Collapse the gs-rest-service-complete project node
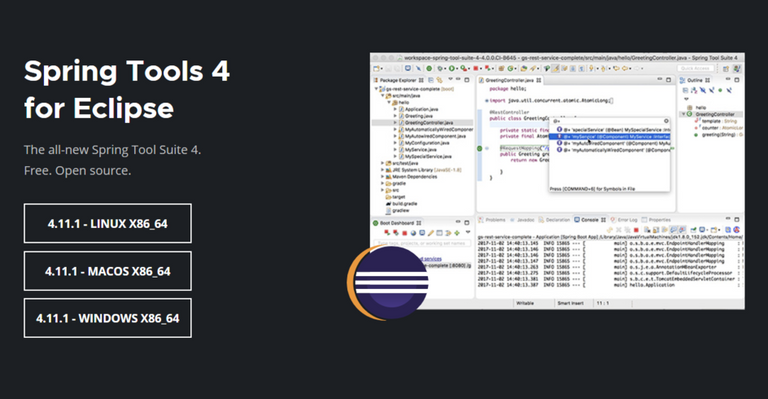Screen dimensions: 768x399 (376, 89)
